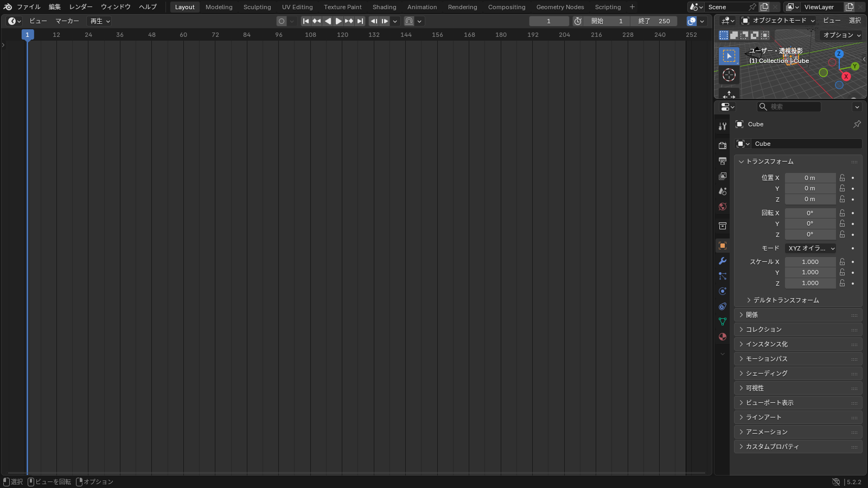
Task: Toggle the スケール Y lock icon
Action: (843, 272)
